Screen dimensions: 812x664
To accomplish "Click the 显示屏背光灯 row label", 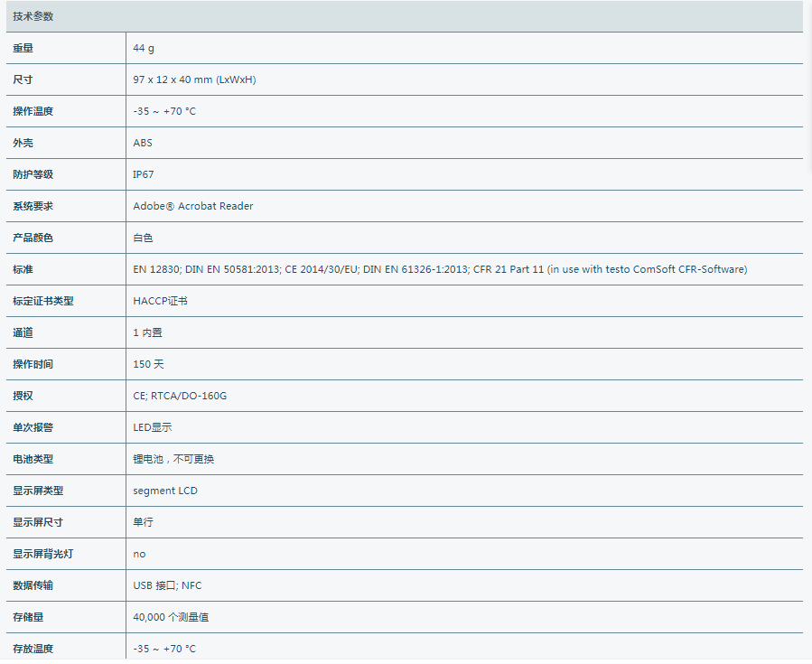I will [x=43, y=554].
